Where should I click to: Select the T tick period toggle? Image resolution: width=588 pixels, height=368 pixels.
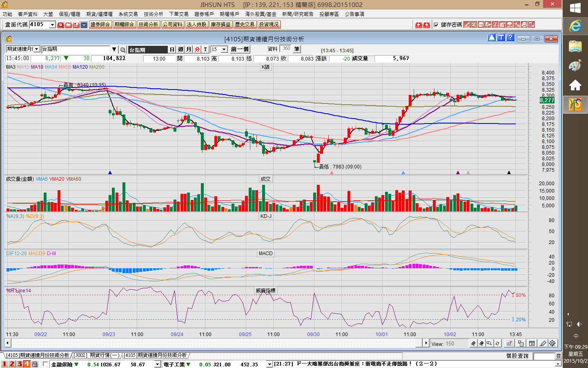click(x=205, y=49)
